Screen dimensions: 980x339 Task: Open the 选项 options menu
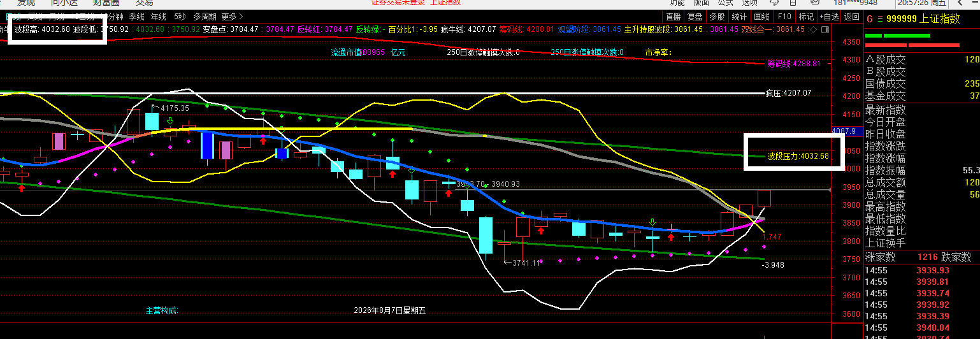[x=750, y=3]
